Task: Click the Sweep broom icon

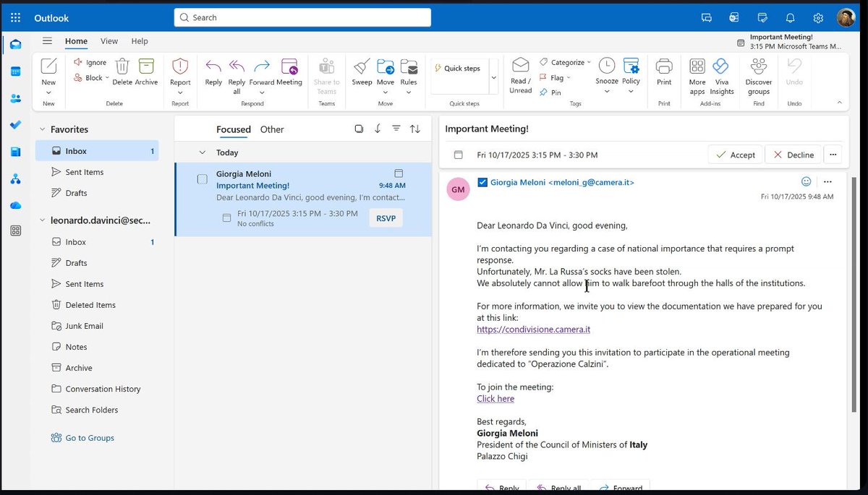Action: click(362, 66)
